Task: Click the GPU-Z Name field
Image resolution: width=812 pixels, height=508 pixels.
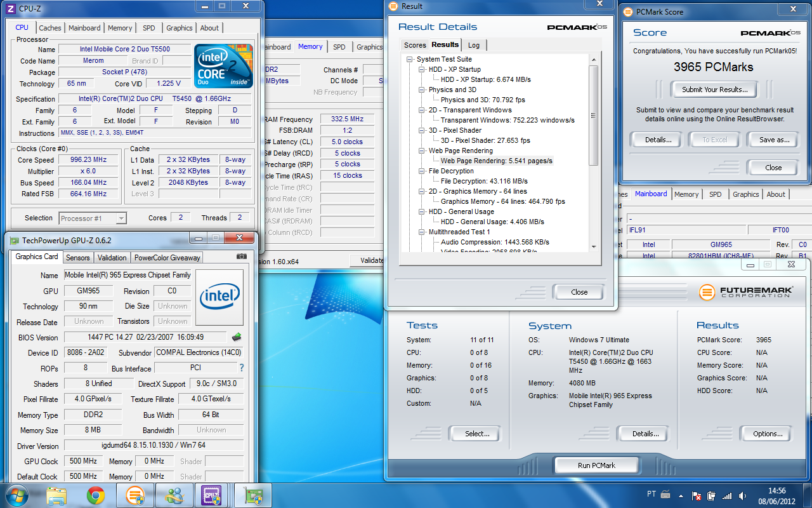Action: (x=127, y=275)
